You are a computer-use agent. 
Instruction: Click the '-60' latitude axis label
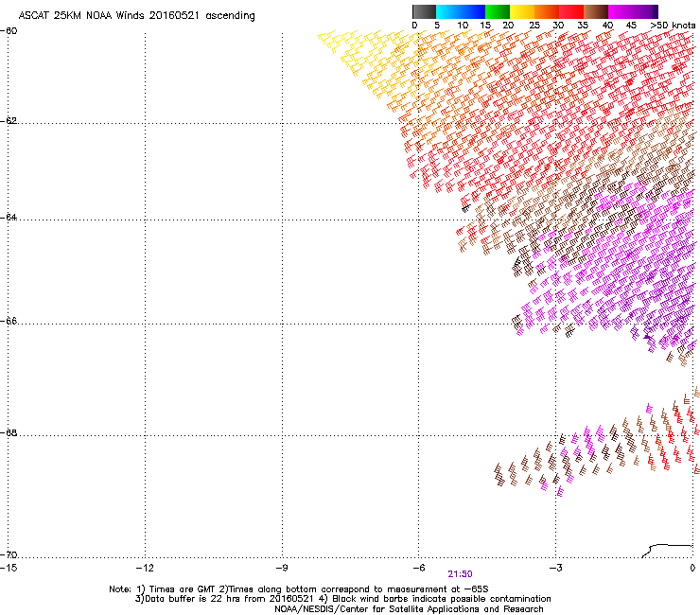pyautogui.click(x=9, y=31)
